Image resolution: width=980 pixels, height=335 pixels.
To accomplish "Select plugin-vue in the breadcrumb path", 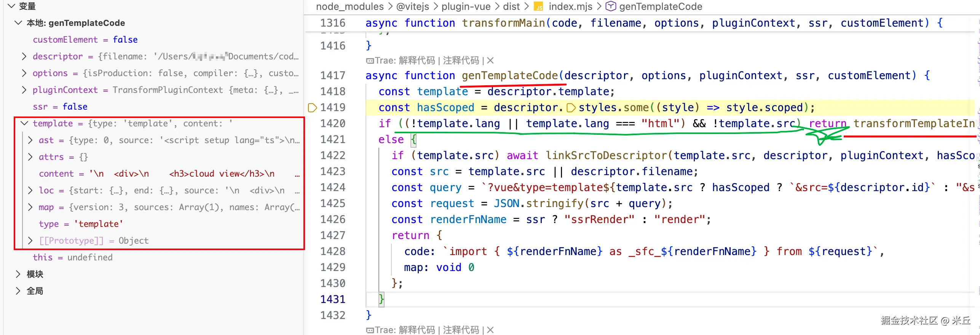I will click(466, 6).
